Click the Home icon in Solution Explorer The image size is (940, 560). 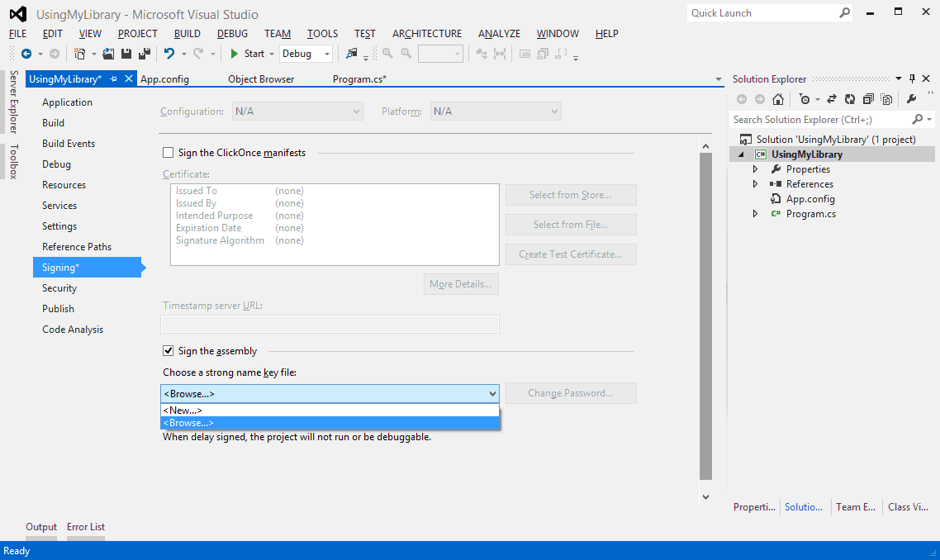pyautogui.click(x=777, y=98)
